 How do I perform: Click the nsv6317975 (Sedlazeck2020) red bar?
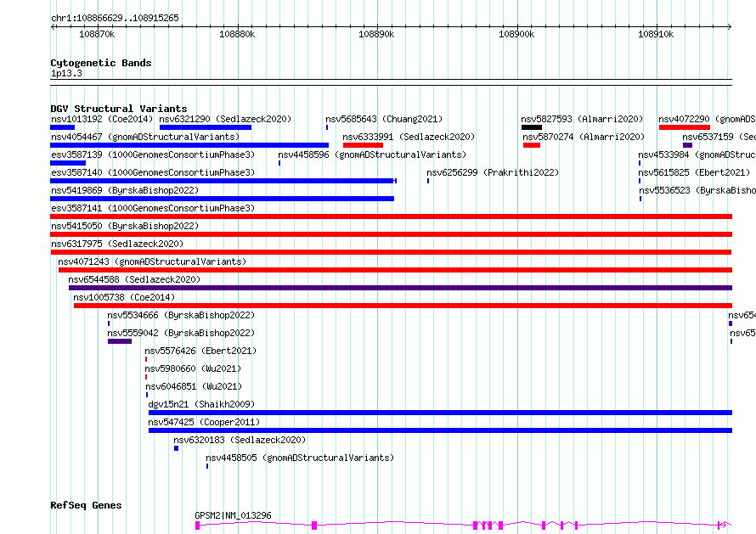pyautogui.click(x=391, y=252)
